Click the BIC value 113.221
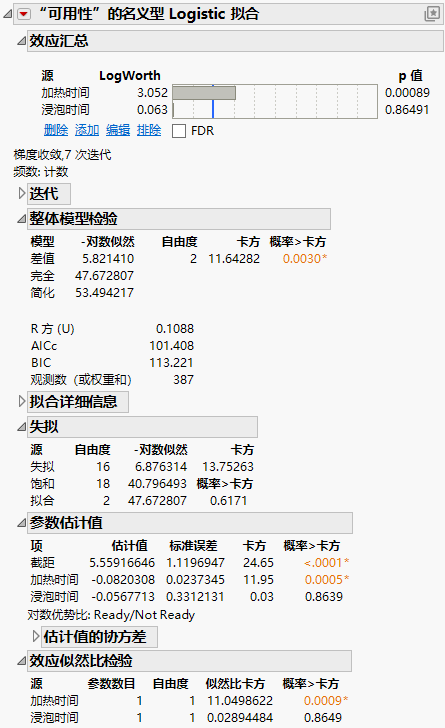Screen dimensions: 445x728 (171, 363)
